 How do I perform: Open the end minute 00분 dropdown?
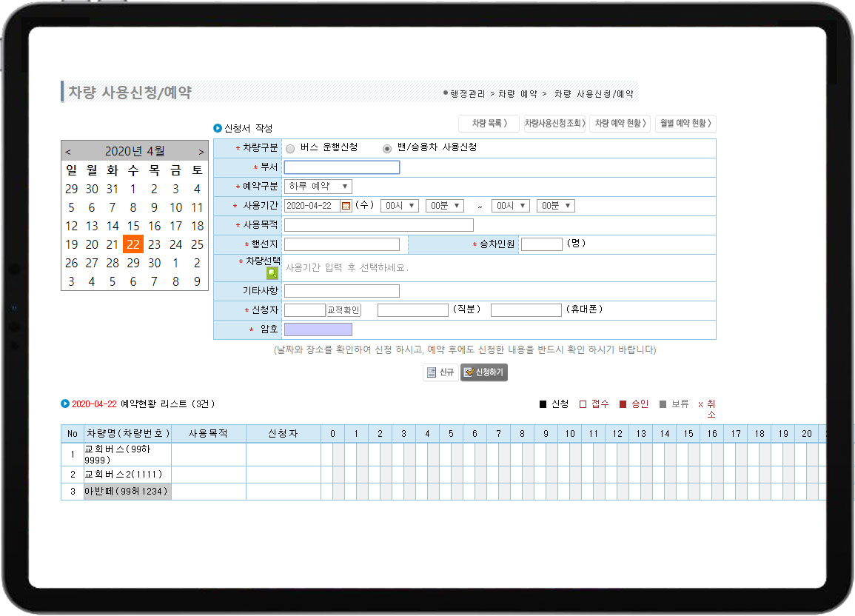point(555,206)
